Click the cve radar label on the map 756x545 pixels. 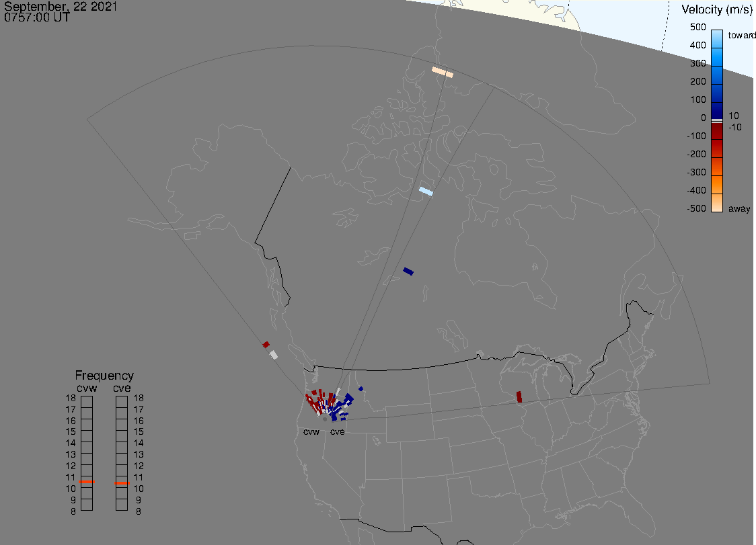point(338,431)
